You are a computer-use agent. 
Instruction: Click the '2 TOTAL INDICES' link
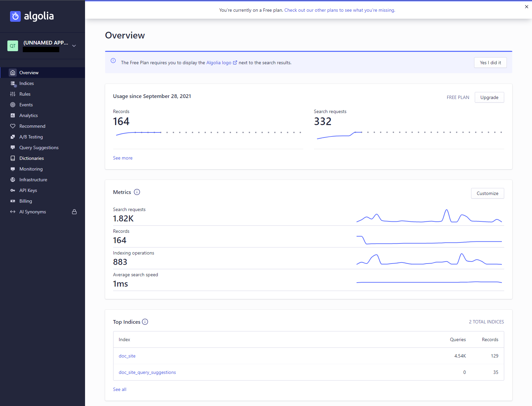pyautogui.click(x=486, y=322)
